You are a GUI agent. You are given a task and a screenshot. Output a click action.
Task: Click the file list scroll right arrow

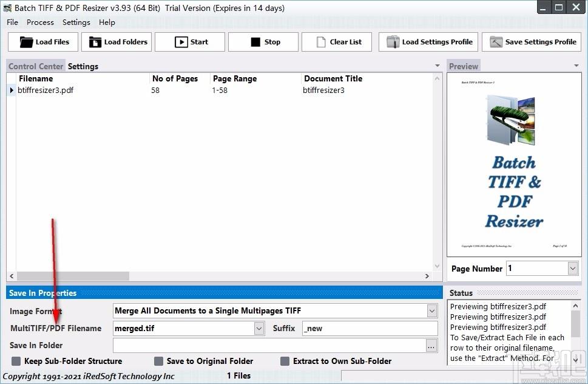pos(427,276)
